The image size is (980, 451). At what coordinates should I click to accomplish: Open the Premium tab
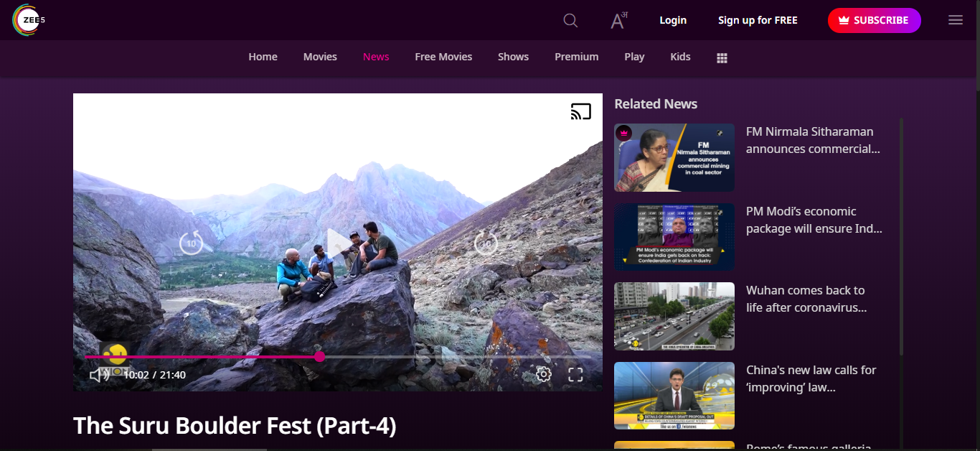click(x=576, y=57)
